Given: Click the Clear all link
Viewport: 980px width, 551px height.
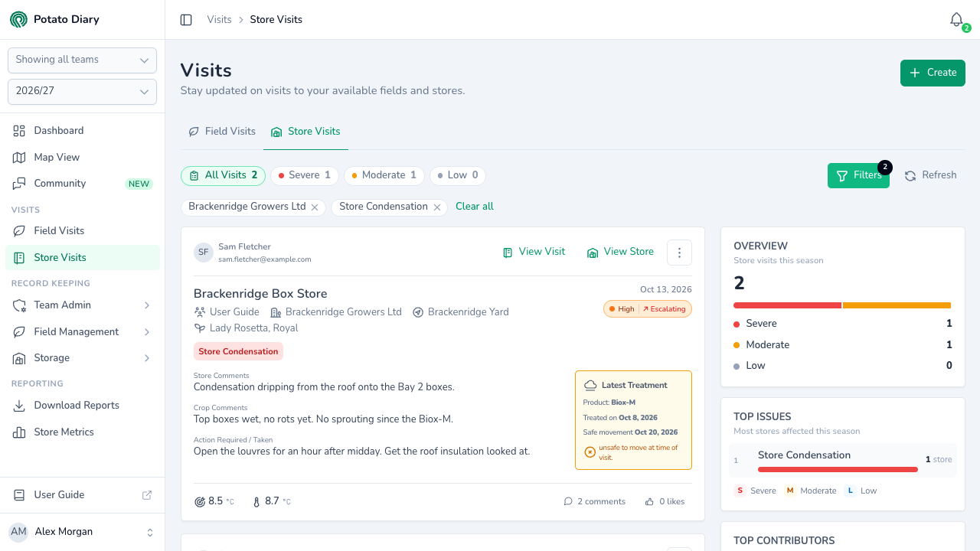Looking at the screenshot, I should click(x=475, y=207).
